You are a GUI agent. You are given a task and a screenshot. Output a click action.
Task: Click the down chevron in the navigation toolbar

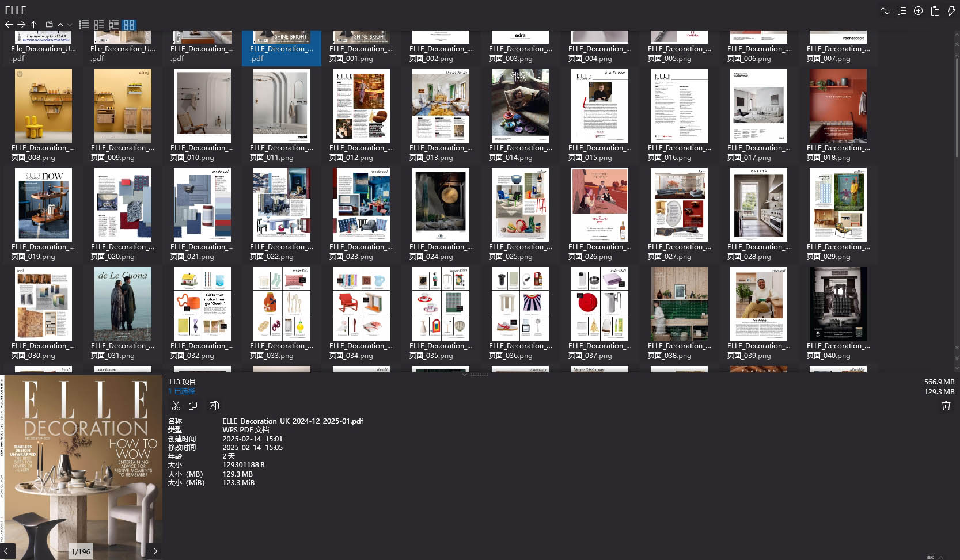coord(70,25)
